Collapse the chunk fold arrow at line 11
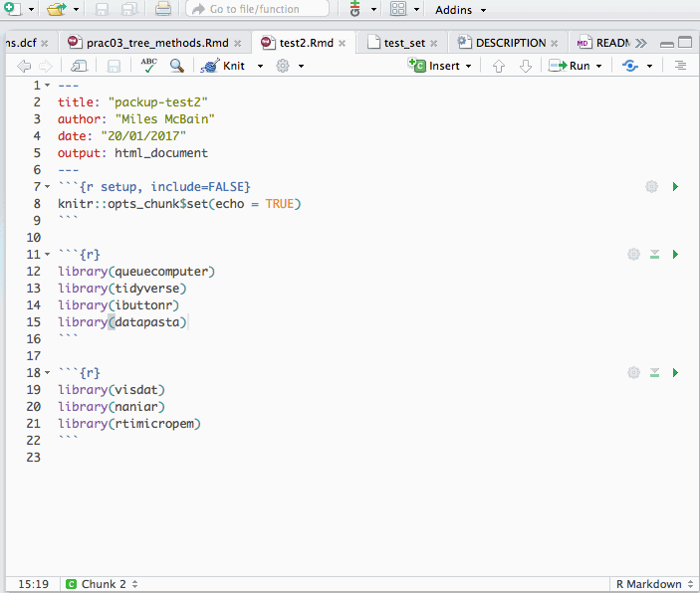This screenshot has height=593, width=700. point(47,255)
